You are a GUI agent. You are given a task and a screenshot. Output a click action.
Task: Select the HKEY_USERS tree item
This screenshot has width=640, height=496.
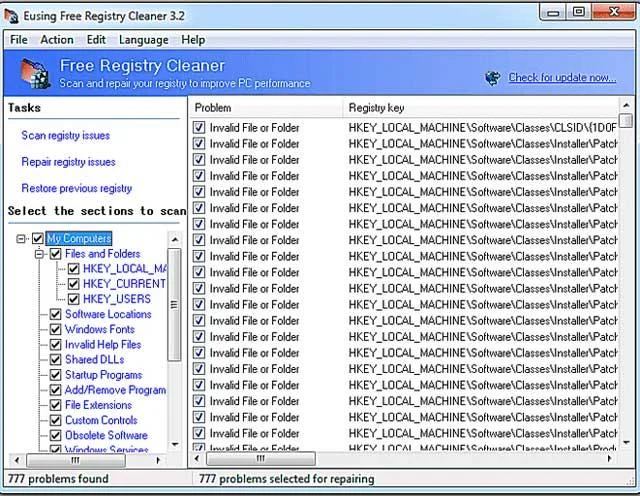pyautogui.click(x=117, y=299)
